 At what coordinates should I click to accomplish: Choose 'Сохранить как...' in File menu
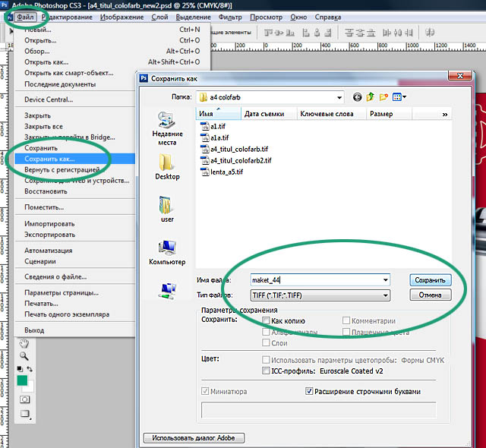pyautogui.click(x=49, y=159)
